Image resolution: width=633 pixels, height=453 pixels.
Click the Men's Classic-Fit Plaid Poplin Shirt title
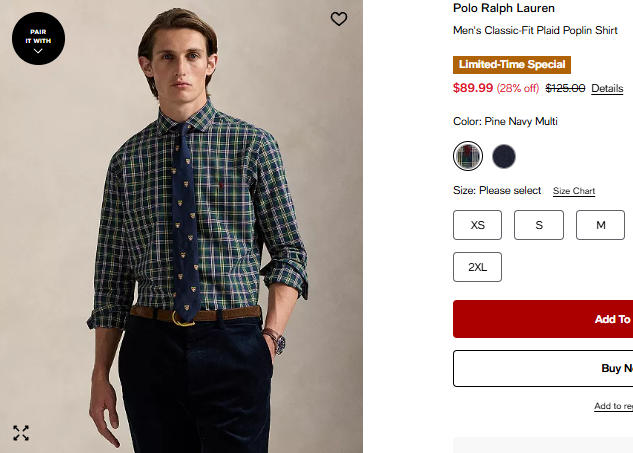click(x=535, y=30)
